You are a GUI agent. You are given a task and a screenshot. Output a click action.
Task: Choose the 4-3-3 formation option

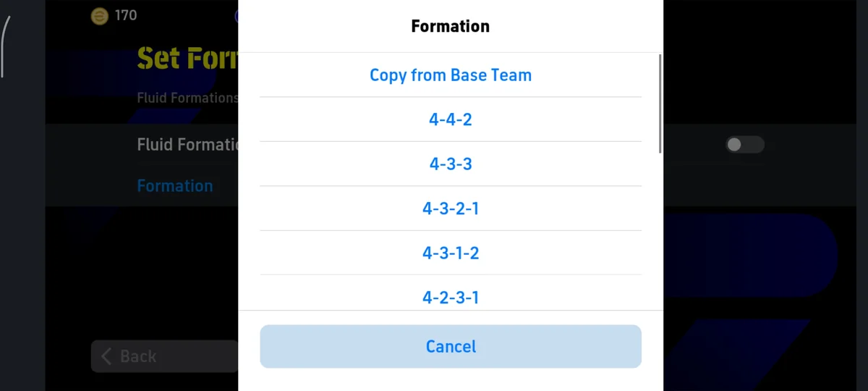(451, 164)
